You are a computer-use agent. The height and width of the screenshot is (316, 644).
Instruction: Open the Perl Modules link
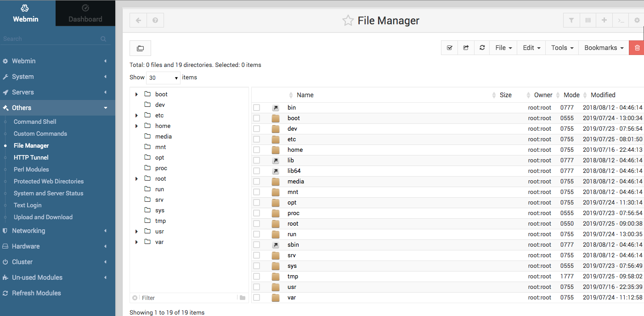(x=31, y=169)
